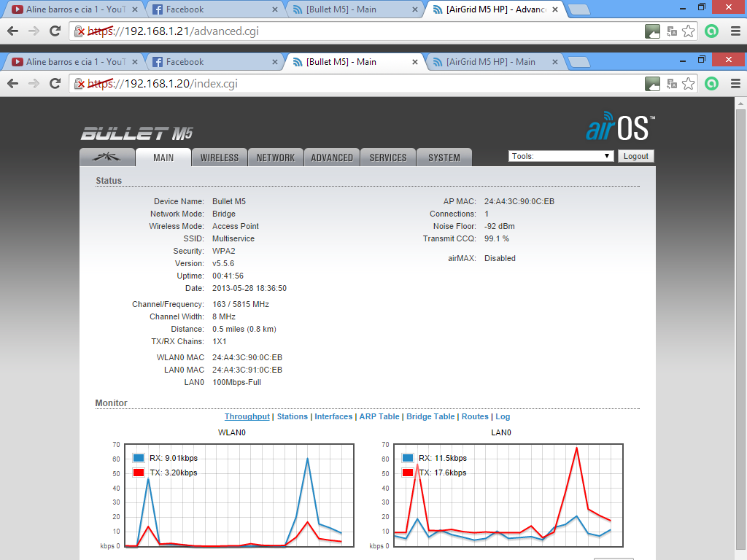Click the AP MAC value 24:A4:3C:90:0C:EB
Viewport: 747px width, 560px height.
(x=519, y=201)
